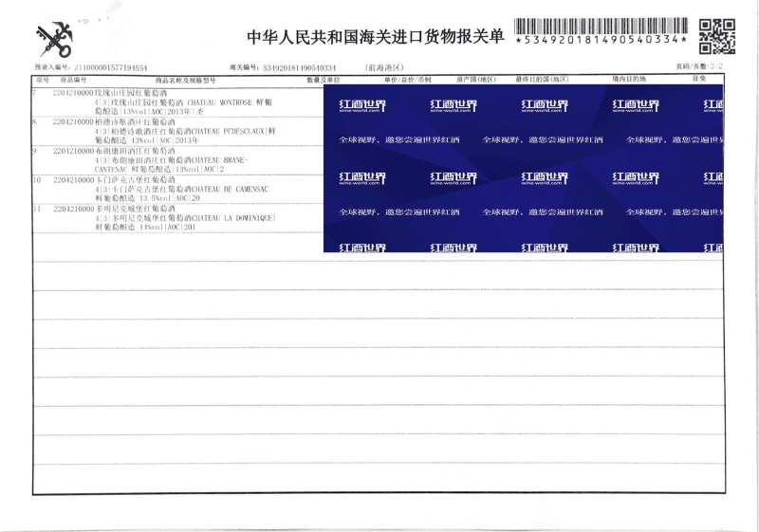This screenshot has width=759, height=532.
Task: Click the 海关编号 label
Action: tap(246, 67)
